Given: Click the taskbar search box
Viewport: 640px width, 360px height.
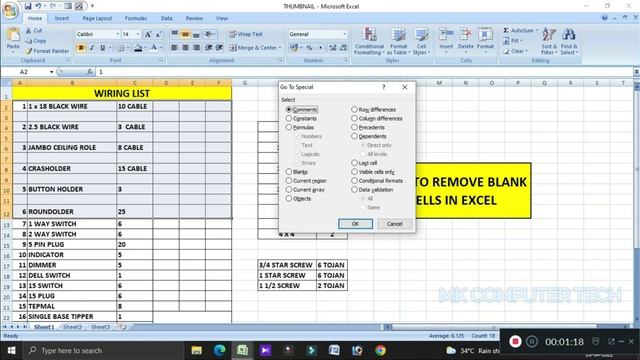Looking at the screenshot, I should tap(103, 350).
